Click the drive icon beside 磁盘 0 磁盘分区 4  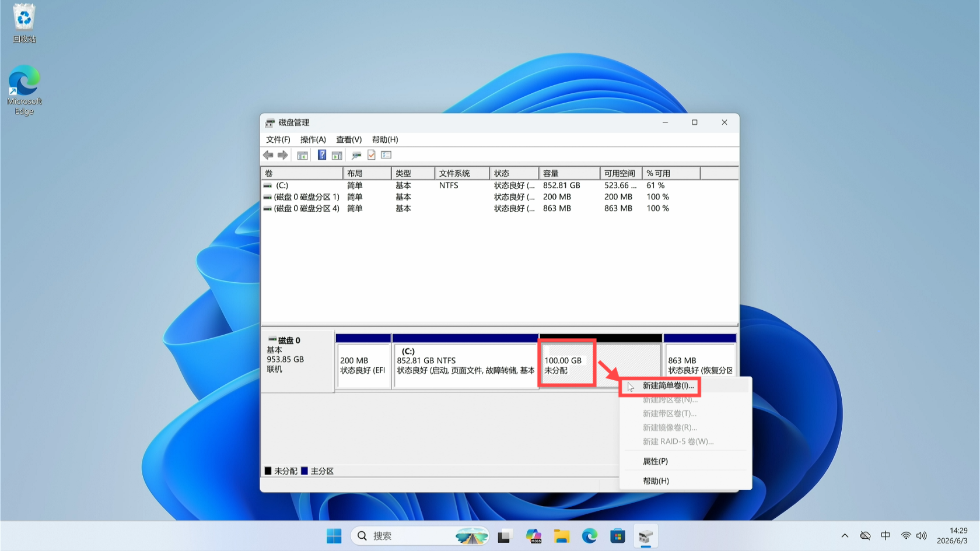coord(268,209)
